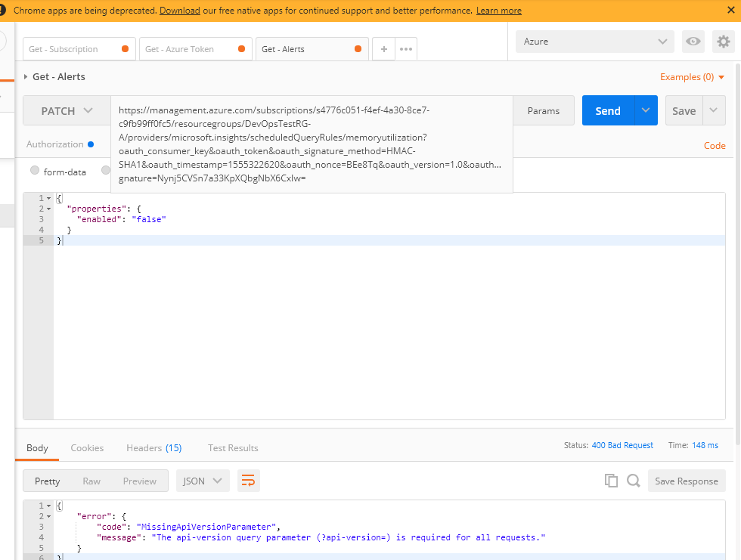Image resolution: width=741 pixels, height=560 pixels.
Task: Open the PATCH method dropdown
Action: (x=67, y=110)
